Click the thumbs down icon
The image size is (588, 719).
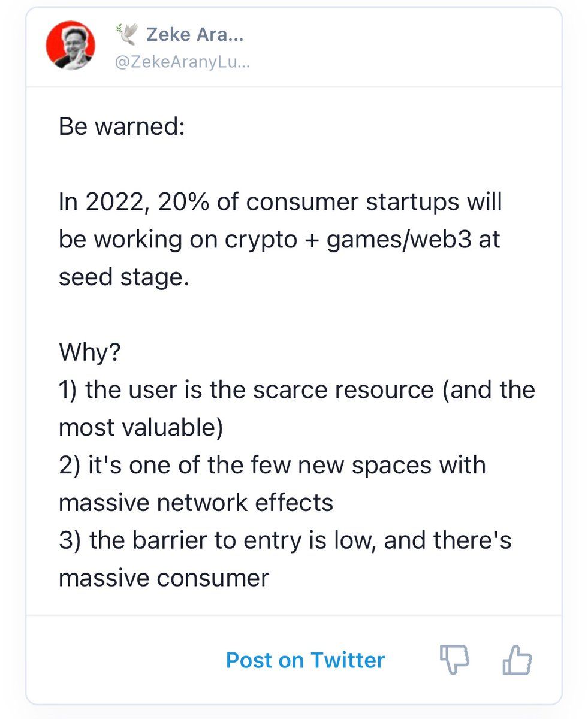coord(454,660)
